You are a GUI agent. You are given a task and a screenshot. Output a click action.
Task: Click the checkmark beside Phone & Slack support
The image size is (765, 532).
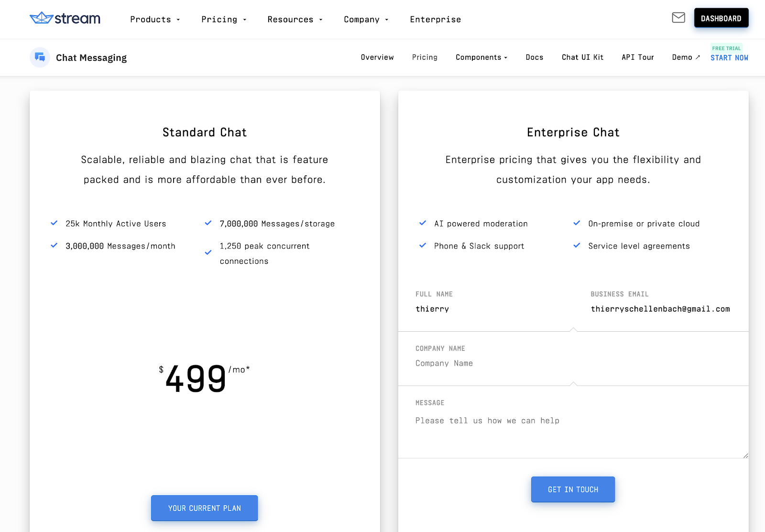[x=423, y=245]
